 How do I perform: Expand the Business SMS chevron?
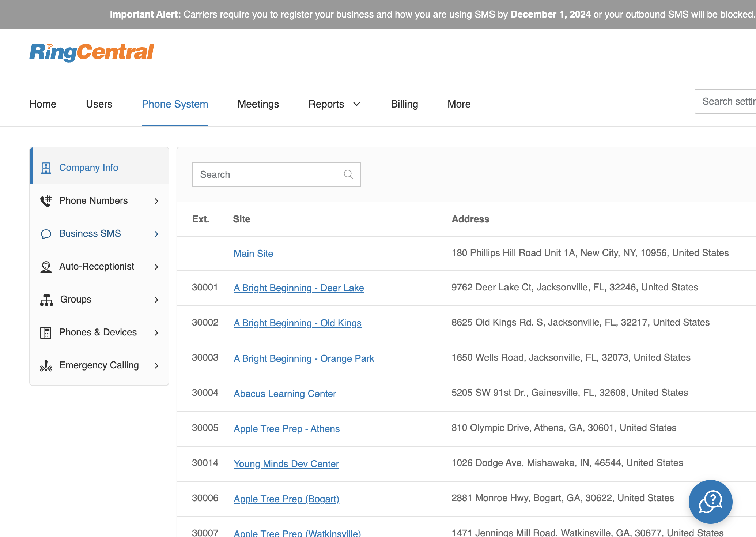[x=156, y=234]
